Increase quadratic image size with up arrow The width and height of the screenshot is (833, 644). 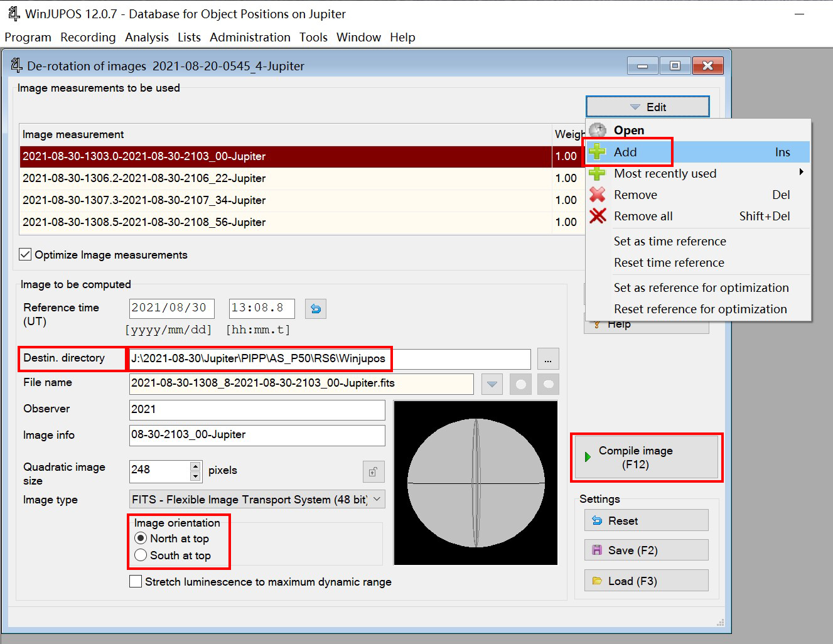click(195, 466)
